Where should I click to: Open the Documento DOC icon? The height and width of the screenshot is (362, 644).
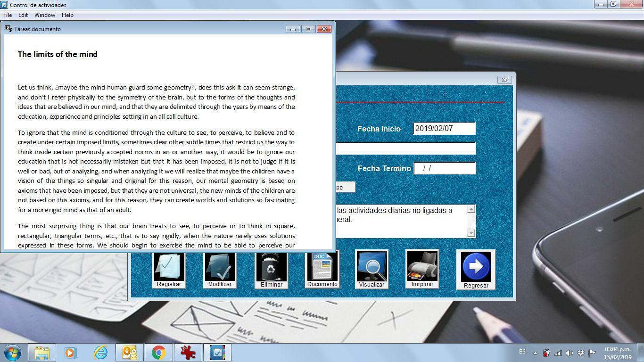point(322,269)
